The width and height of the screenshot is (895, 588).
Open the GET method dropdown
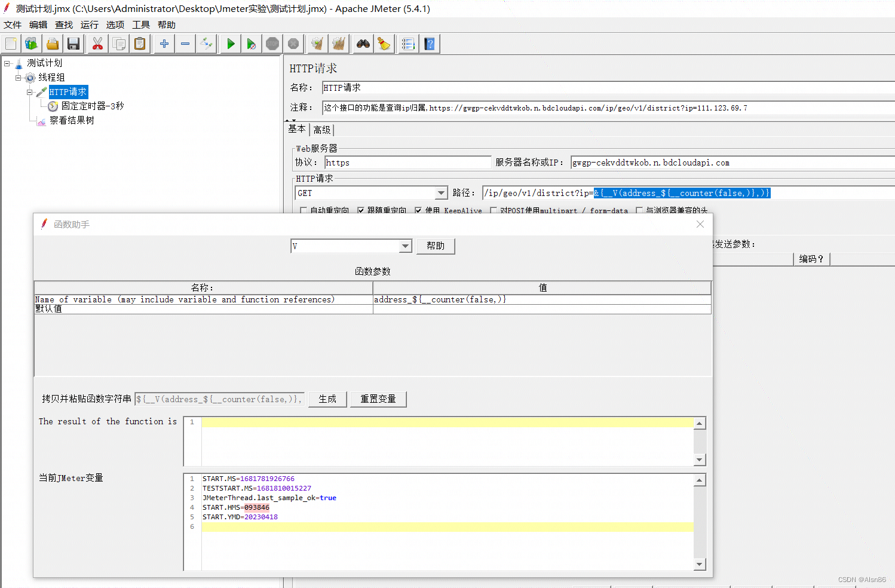coord(441,193)
